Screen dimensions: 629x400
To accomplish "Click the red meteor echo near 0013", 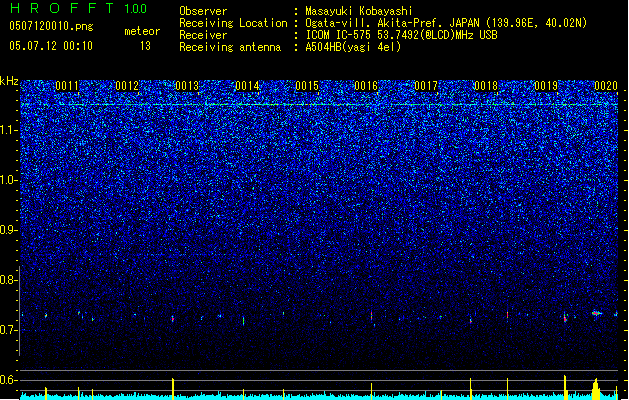I will pos(173,319).
